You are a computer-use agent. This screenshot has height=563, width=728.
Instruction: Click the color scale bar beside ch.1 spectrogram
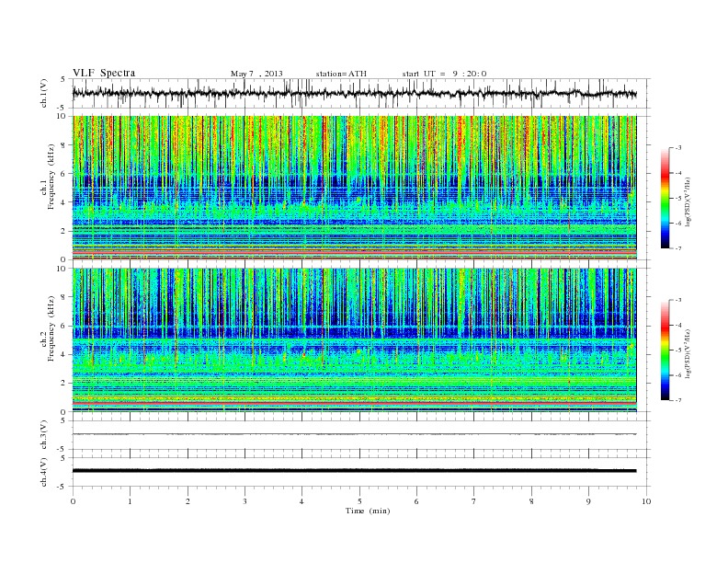[x=665, y=198]
